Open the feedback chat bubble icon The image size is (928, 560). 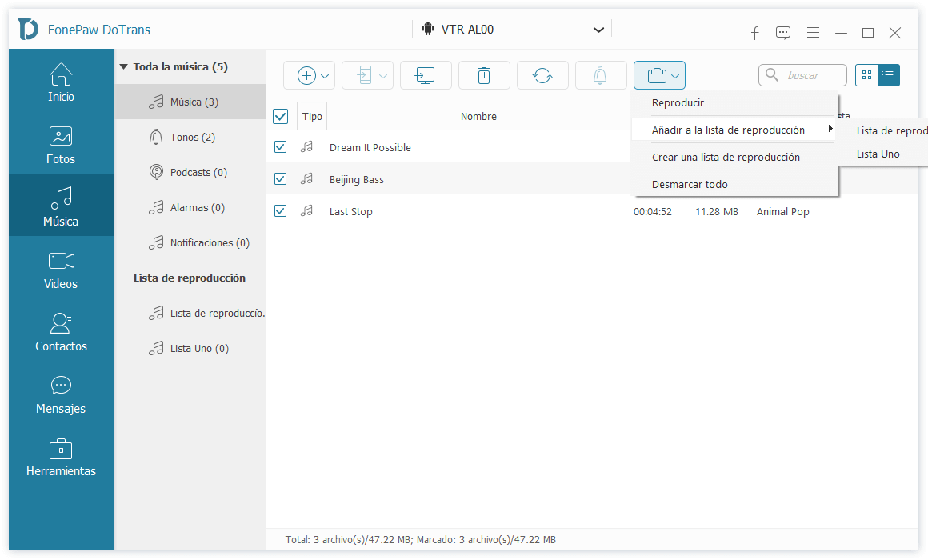pyautogui.click(x=783, y=33)
